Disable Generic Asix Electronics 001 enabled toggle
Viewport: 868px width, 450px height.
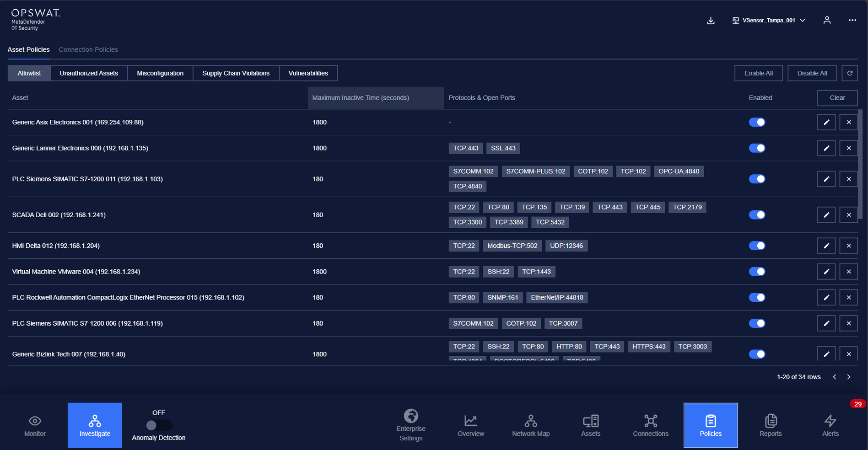tap(757, 122)
